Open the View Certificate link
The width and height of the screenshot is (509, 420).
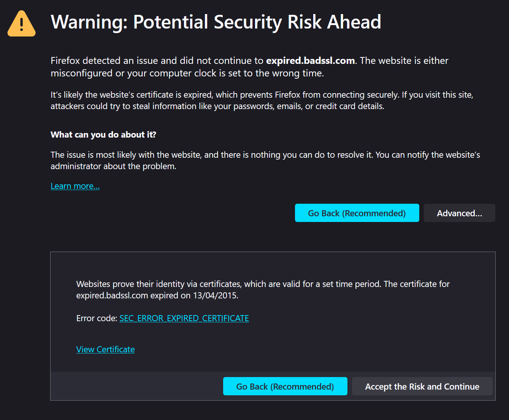tap(105, 349)
